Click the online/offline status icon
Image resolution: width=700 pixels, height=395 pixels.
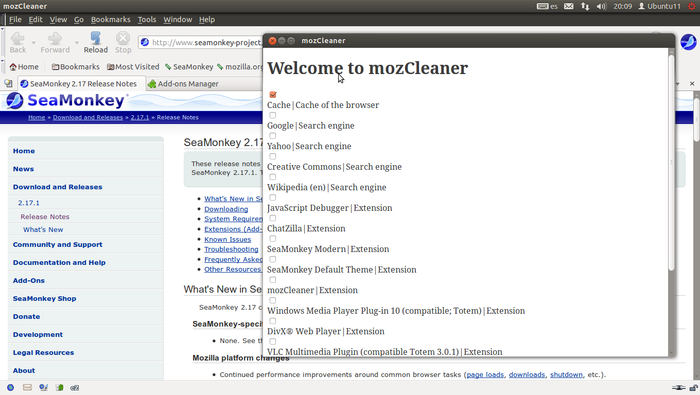pos(679,387)
